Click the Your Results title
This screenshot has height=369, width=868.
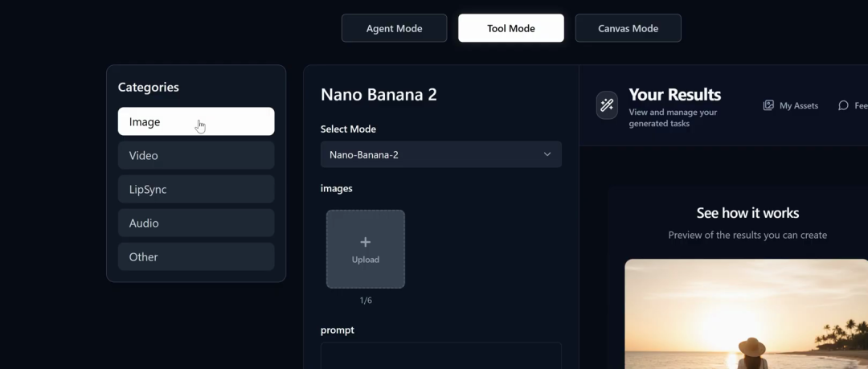tap(675, 95)
